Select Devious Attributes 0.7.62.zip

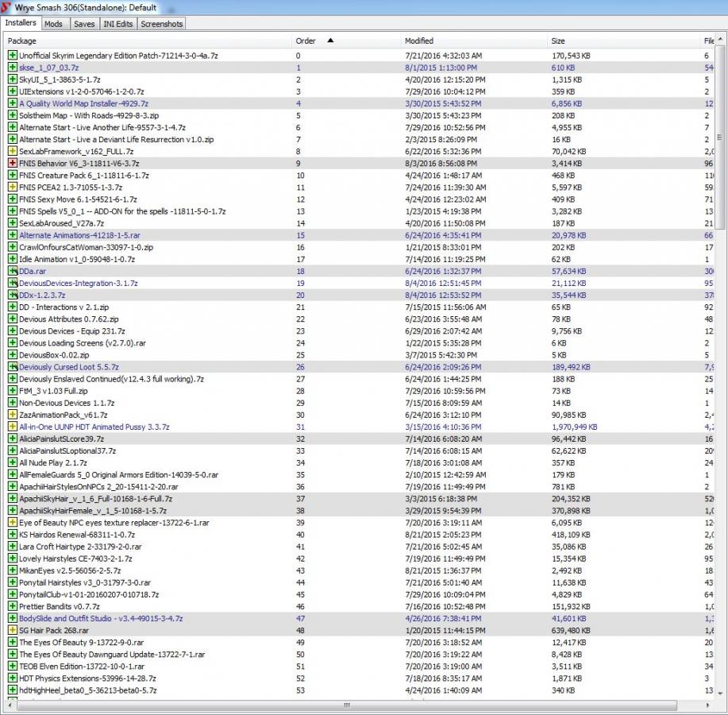pyautogui.click(x=360, y=319)
